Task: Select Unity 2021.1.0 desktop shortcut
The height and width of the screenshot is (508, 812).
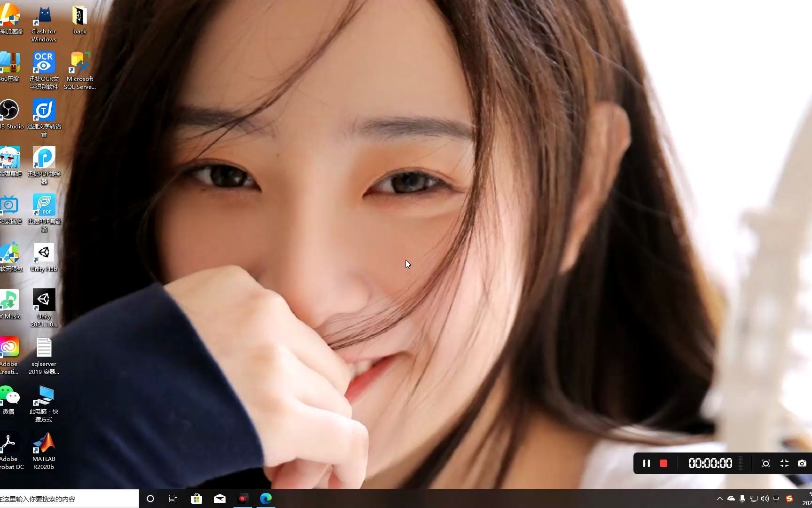Action: click(44, 308)
